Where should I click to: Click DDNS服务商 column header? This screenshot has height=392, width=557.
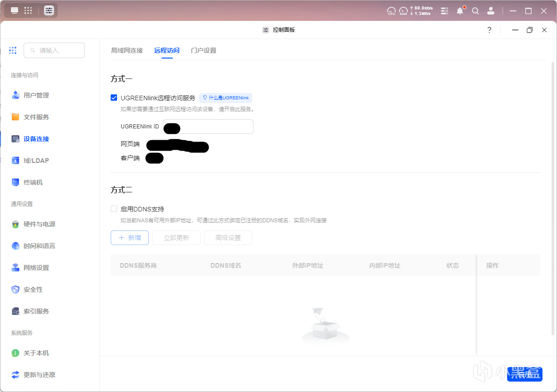[x=138, y=265]
